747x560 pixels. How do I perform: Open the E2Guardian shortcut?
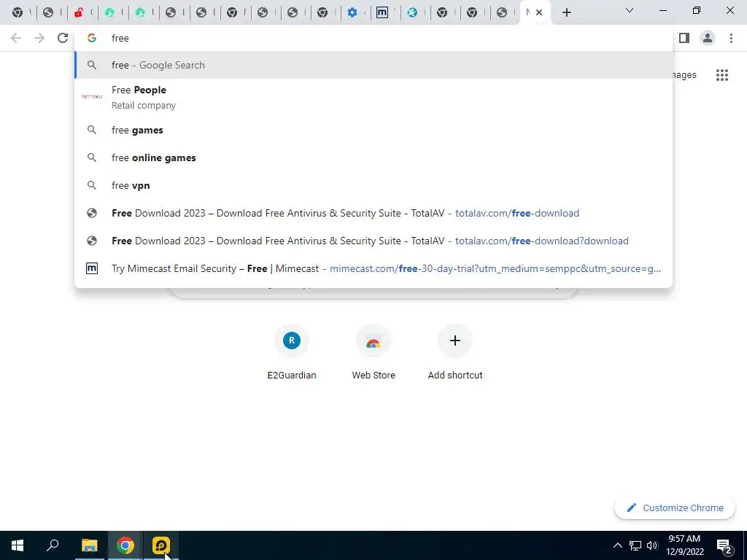coord(292,351)
